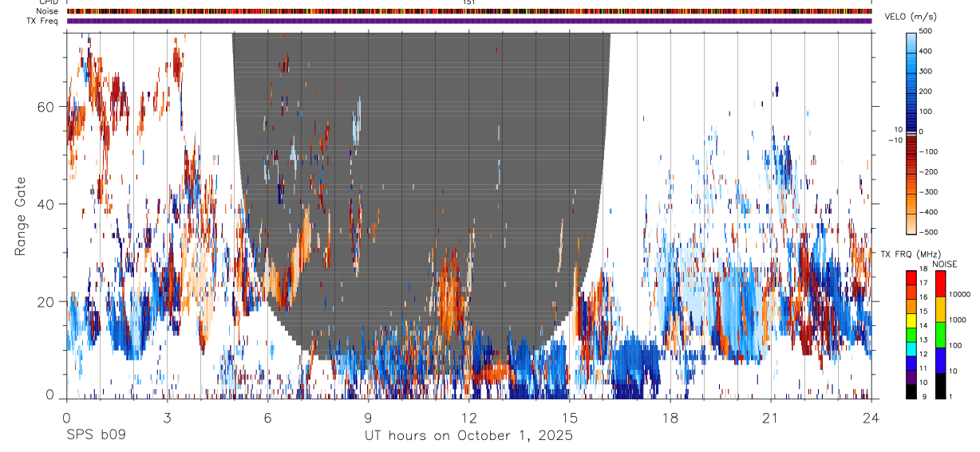
Task: Click the TX FRQ frequency color bar
Action: point(911,334)
